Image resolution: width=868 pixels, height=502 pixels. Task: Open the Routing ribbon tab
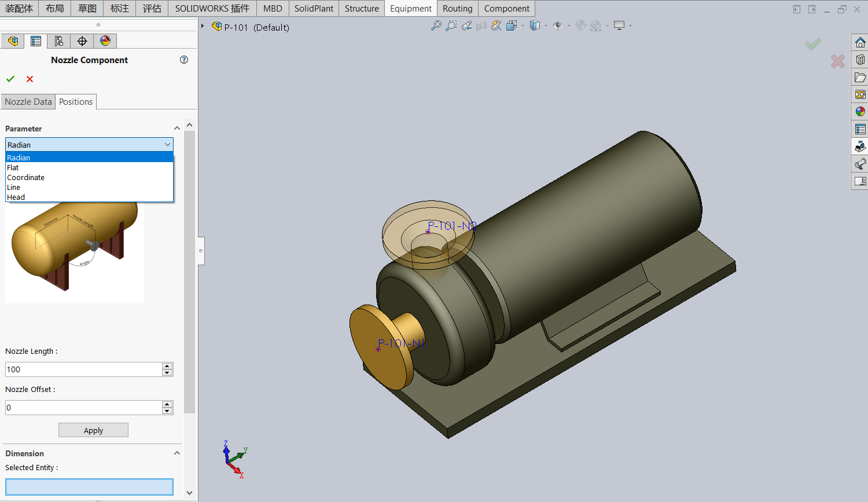pyautogui.click(x=458, y=8)
